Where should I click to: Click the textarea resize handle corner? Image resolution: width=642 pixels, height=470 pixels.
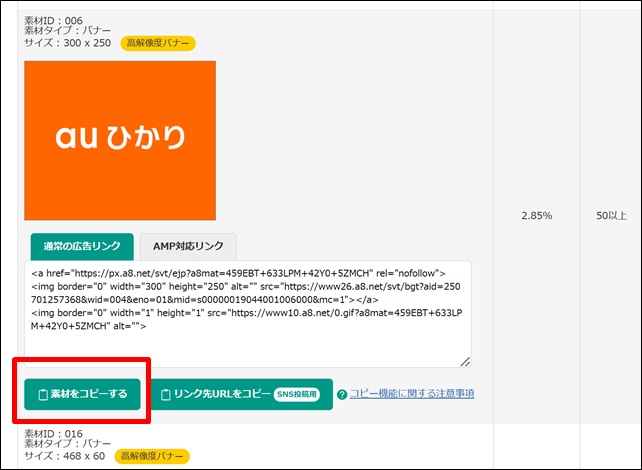coord(464,361)
